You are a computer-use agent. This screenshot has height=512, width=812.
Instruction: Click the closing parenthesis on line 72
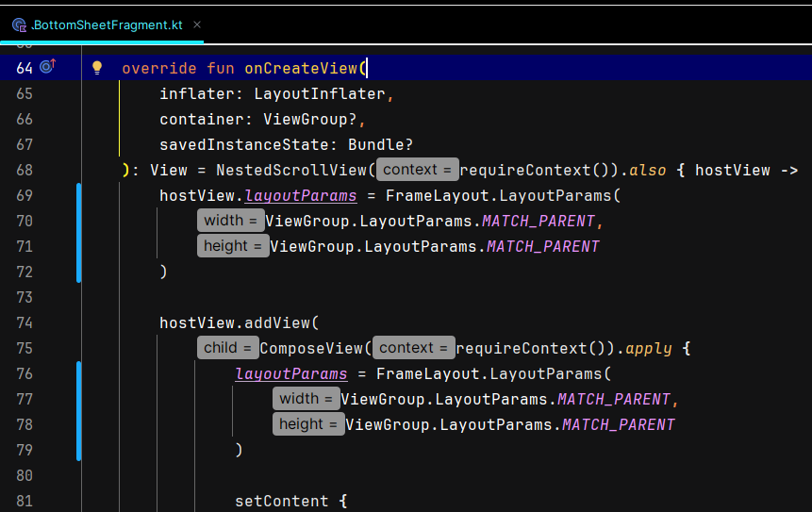[x=164, y=272]
